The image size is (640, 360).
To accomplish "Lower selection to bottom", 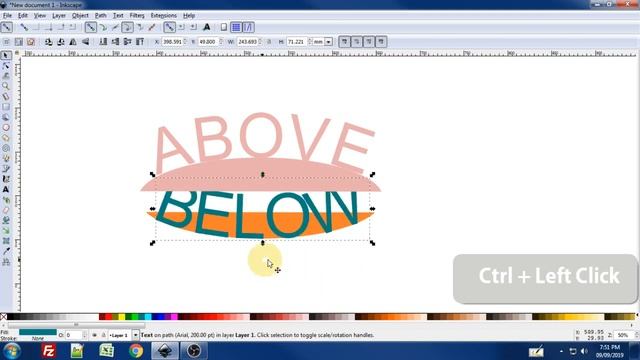I will [103, 42].
